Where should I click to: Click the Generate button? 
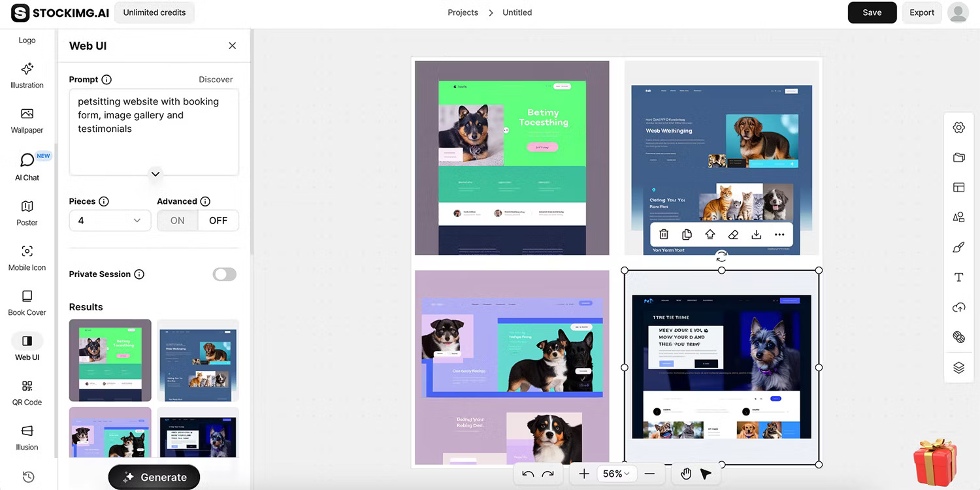(x=154, y=477)
